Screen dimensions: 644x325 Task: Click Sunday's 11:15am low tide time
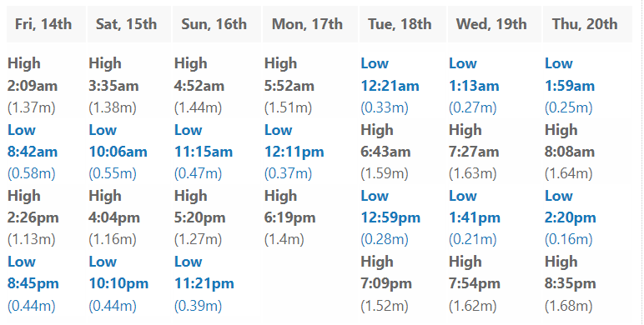[204, 152]
